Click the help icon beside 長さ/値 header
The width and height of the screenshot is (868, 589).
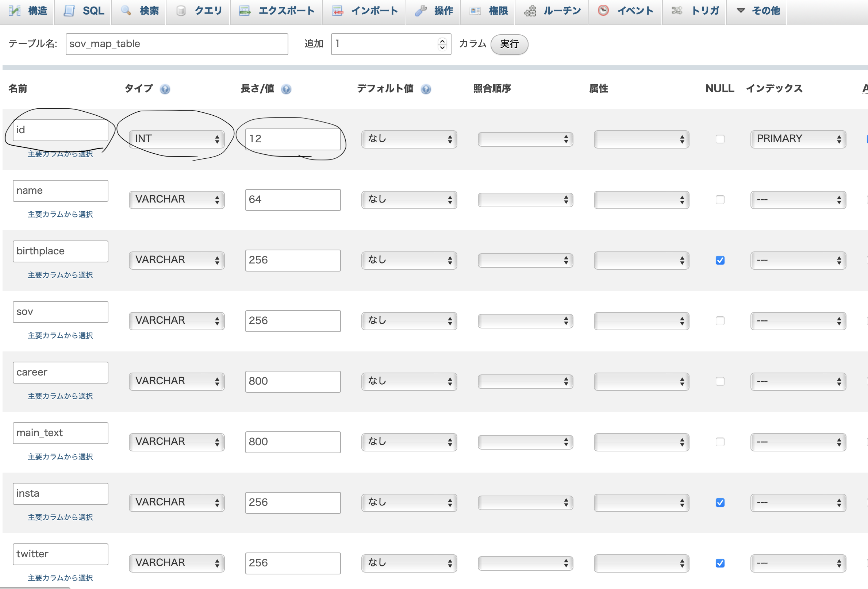point(286,89)
